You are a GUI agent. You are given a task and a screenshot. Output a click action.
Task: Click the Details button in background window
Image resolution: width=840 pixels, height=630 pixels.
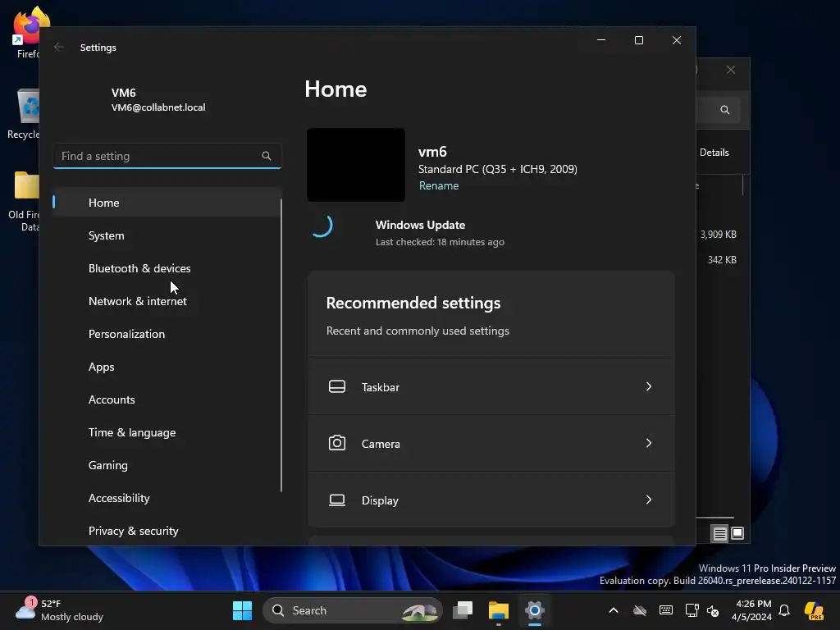[714, 153]
